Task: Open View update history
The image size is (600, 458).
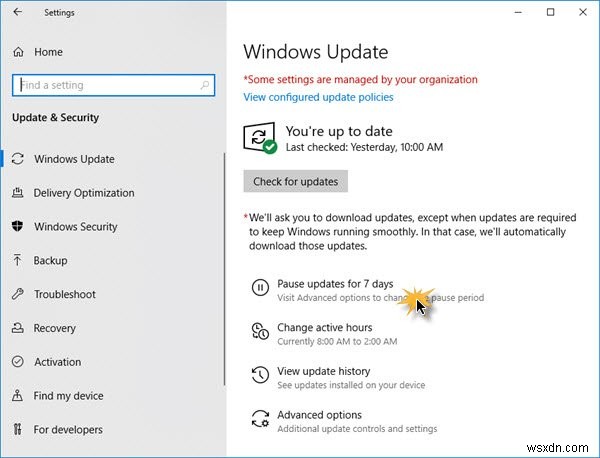Action: 324,371
